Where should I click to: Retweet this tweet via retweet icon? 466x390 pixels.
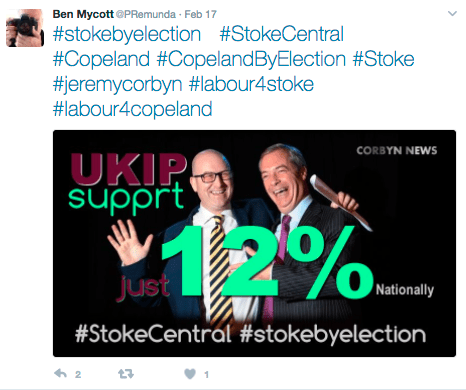(126, 374)
